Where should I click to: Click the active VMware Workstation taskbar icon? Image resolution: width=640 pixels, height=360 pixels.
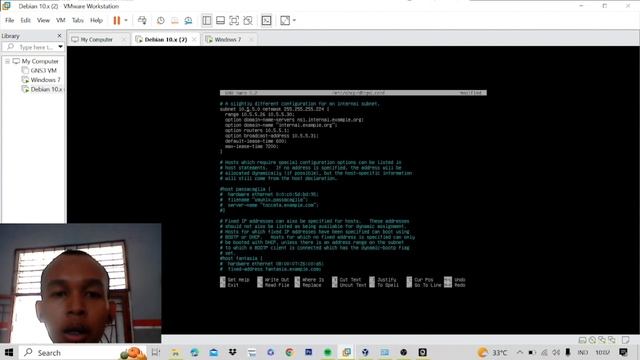pyautogui.click(x=347, y=352)
